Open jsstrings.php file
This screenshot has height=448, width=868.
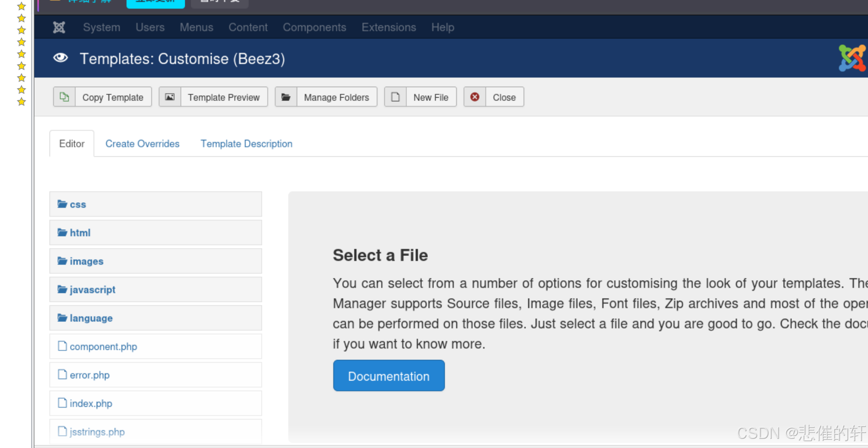155,431
